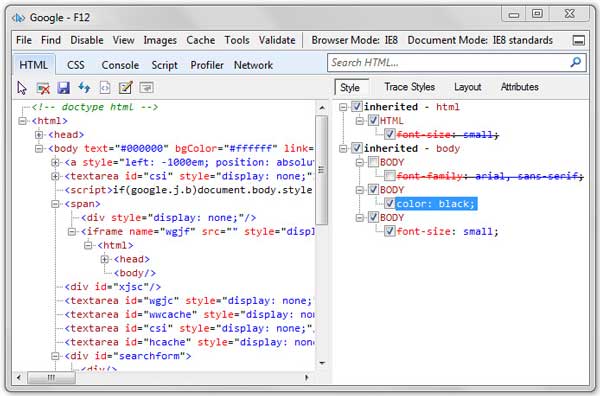The height and width of the screenshot is (396, 600).
Task: Click the refresh arrows toolbar icon
Action: click(x=84, y=88)
